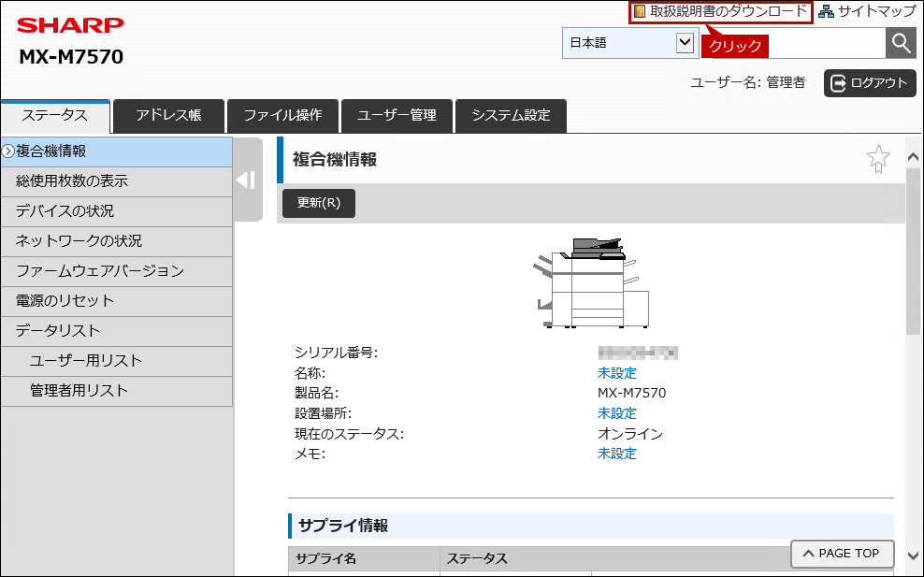Click the scrollbar down arrow
The image size is (924, 577).
(914, 555)
